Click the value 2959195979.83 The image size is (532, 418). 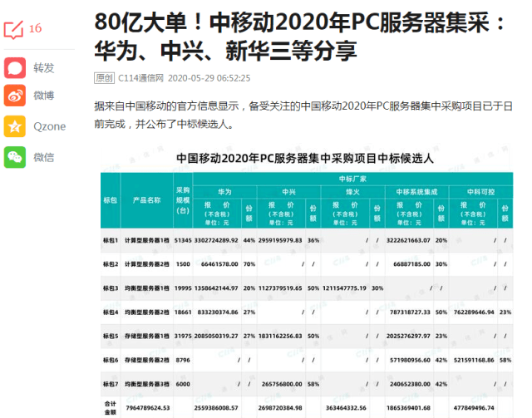pos(280,240)
